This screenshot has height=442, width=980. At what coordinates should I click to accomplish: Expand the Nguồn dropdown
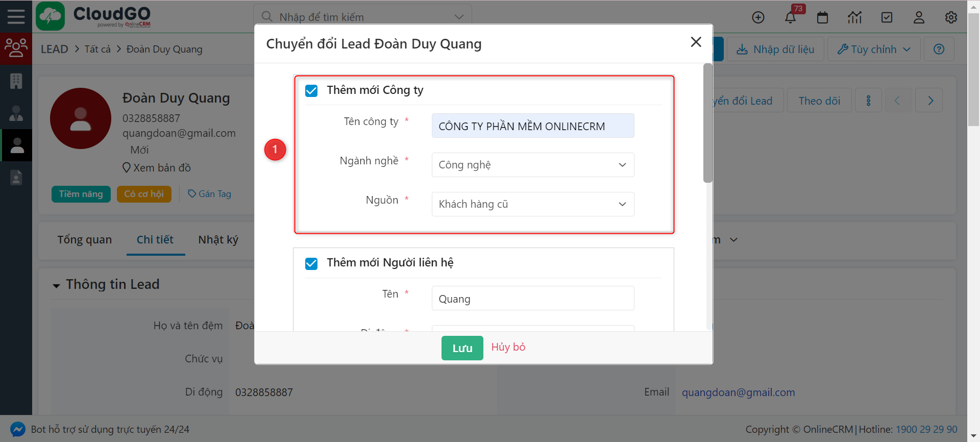click(532, 204)
